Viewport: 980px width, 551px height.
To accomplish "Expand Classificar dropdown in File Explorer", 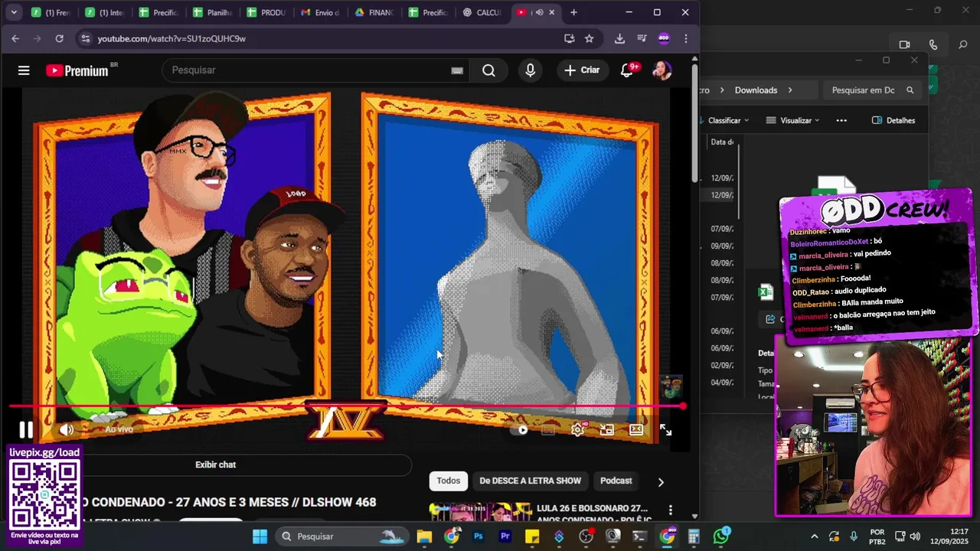I will click(728, 120).
